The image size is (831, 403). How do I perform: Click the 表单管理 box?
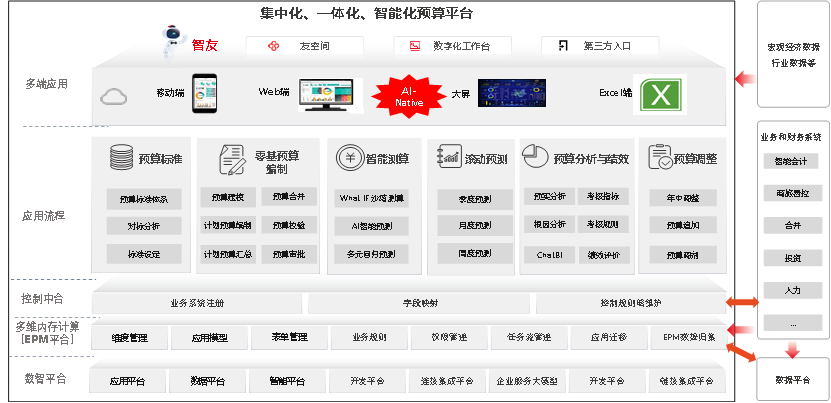pyautogui.click(x=289, y=337)
